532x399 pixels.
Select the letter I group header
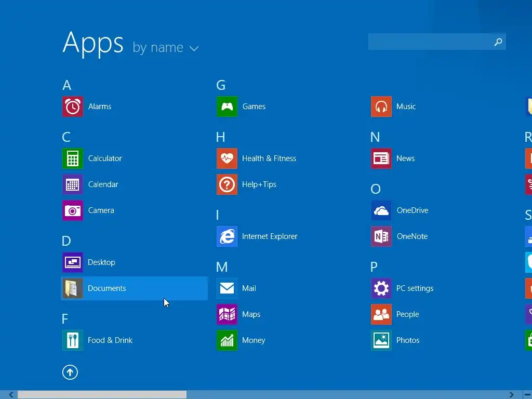click(218, 215)
